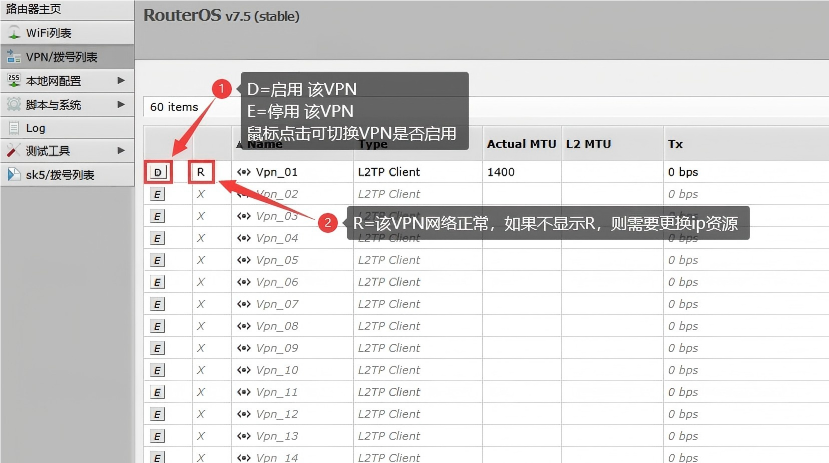829x463 pixels.
Task: Toggle the E button for Vpn_10
Action: click(157, 371)
